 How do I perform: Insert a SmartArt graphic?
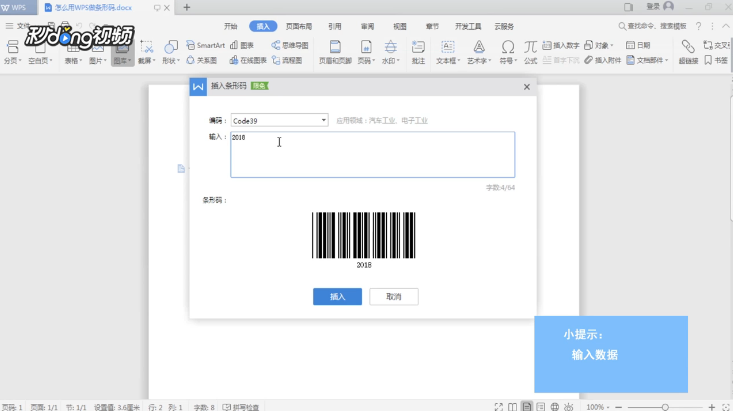205,45
